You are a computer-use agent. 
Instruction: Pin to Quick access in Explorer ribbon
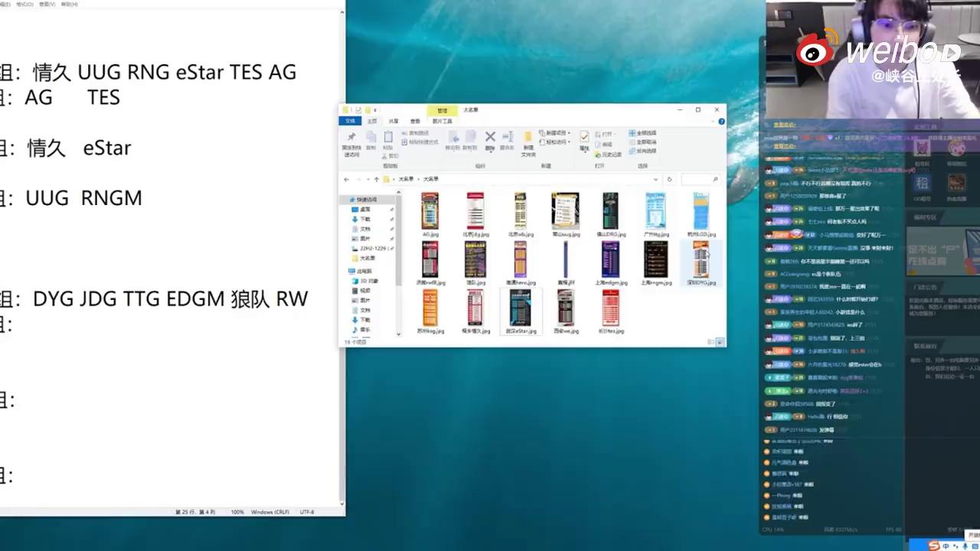pos(351,143)
